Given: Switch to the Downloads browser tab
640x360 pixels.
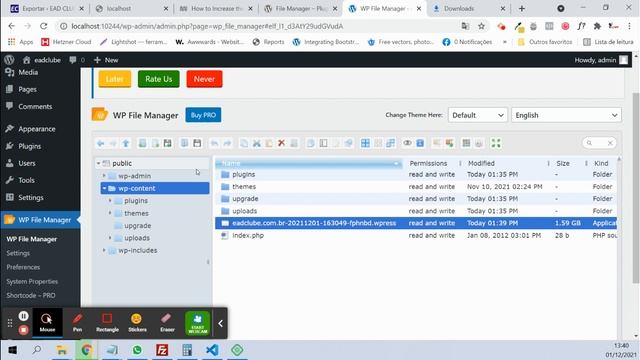Looking at the screenshot, I should (x=459, y=9).
